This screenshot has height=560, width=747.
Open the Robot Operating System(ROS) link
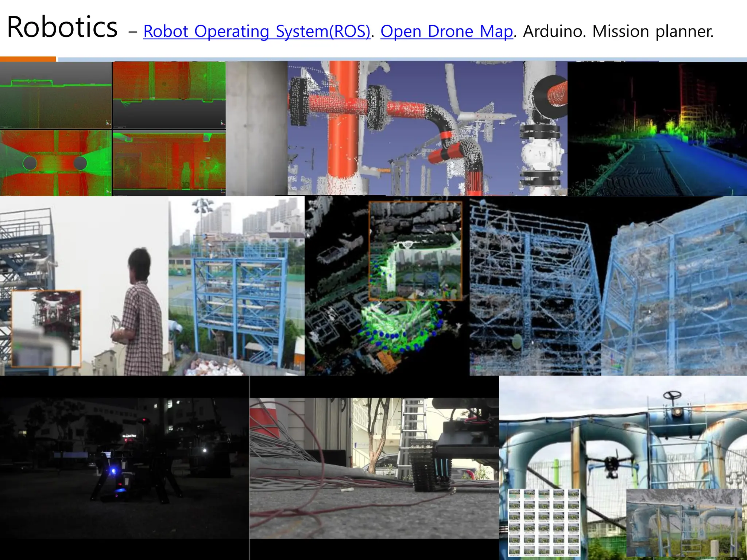(x=256, y=31)
